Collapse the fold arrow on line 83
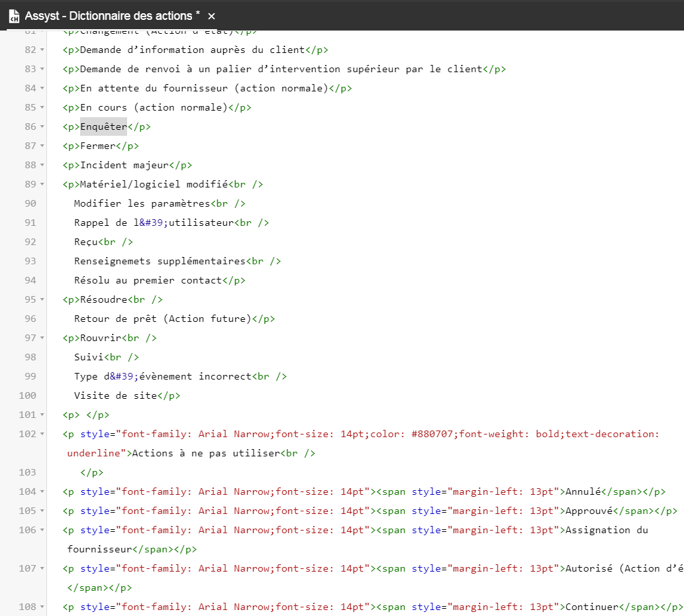This screenshot has height=616, width=684. [42, 69]
